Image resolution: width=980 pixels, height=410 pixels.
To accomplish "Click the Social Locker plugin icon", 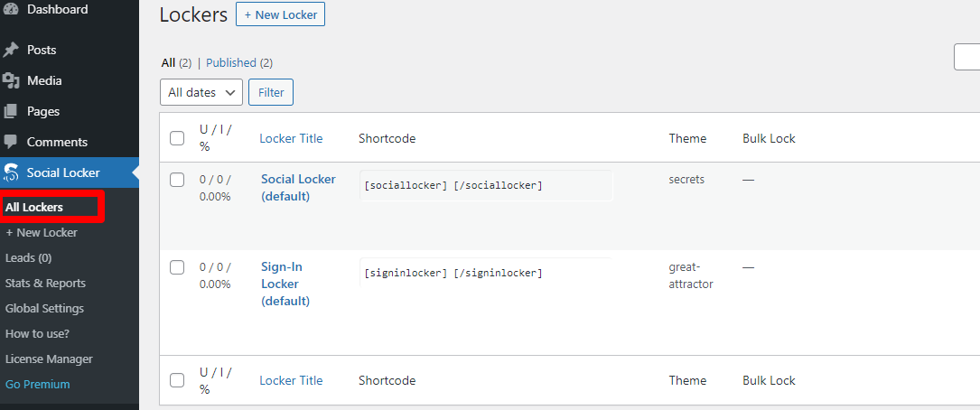I will [x=11, y=172].
